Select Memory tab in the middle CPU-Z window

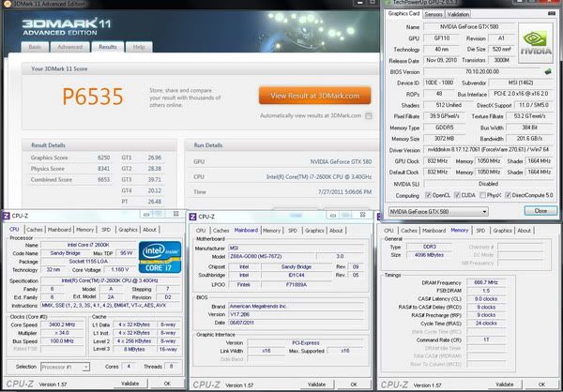pyautogui.click(x=271, y=231)
